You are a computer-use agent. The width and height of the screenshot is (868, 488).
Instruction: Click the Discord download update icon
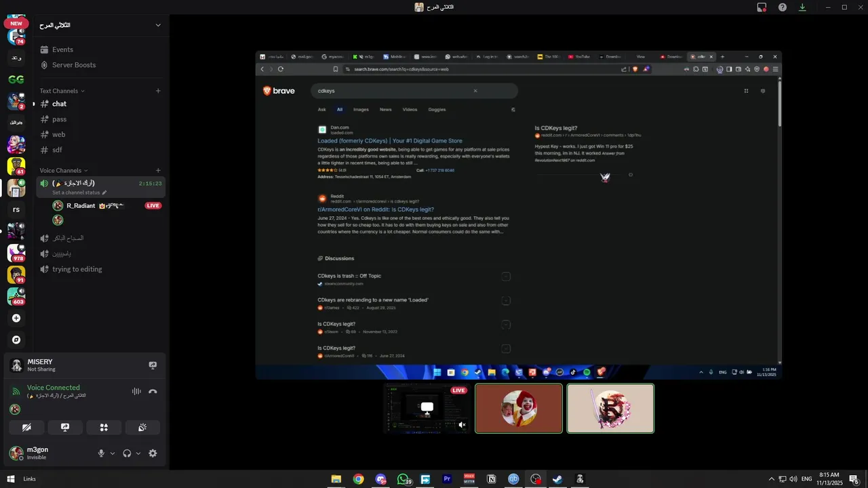[x=802, y=7]
